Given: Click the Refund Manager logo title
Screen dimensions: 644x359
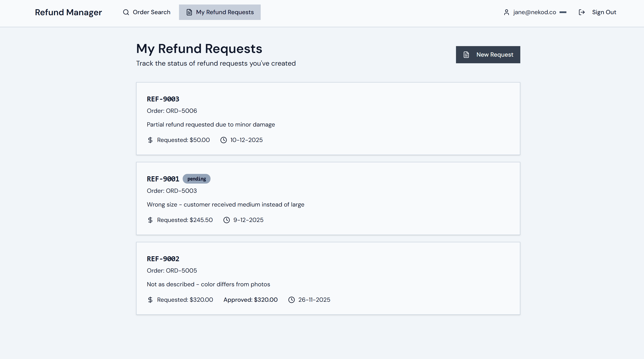Looking at the screenshot, I should click(68, 12).
